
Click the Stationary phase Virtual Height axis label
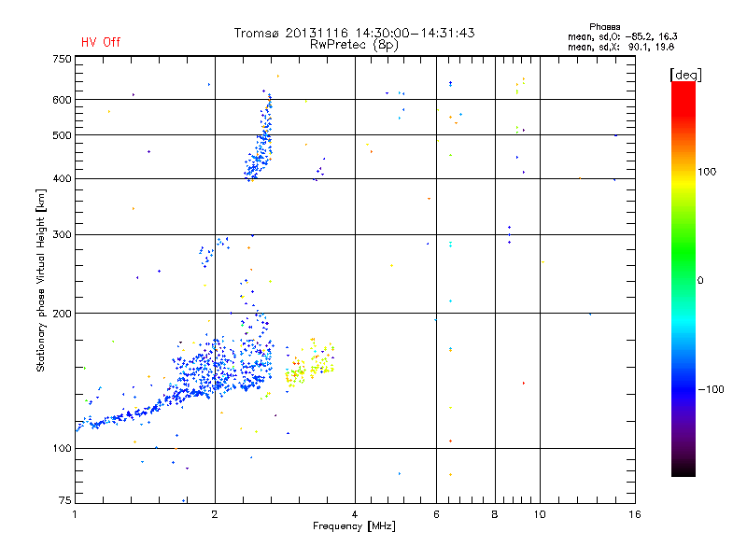(x=41, y=281)
